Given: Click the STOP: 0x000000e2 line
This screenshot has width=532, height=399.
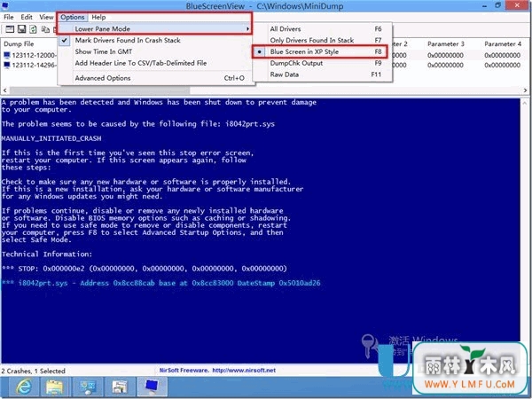Looking at the screenshot, I should (145, 269).
